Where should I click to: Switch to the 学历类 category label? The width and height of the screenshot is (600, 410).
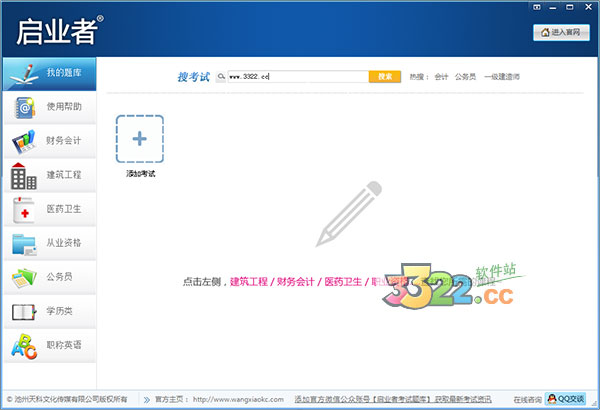[59, 310]
